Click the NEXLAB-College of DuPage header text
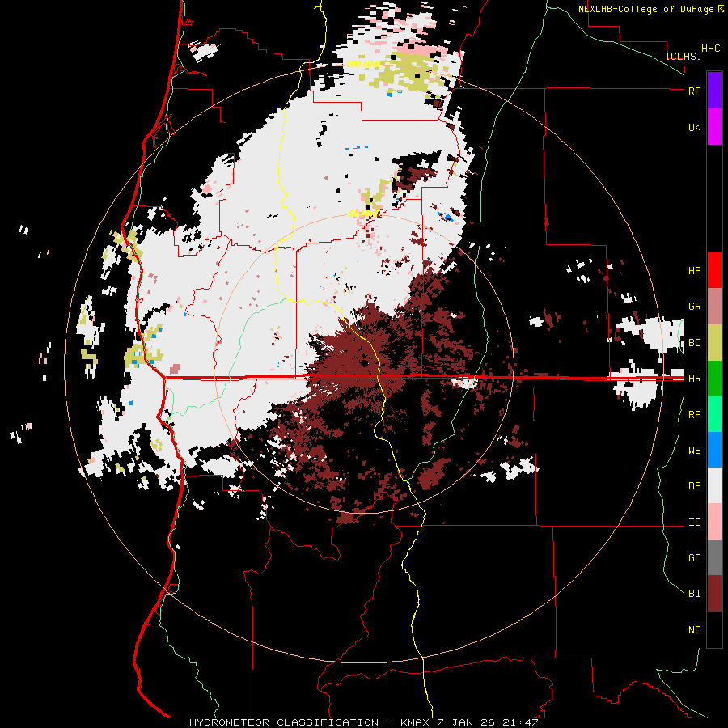Viewport: 728px width, 728px height. [x=645, y=9]
